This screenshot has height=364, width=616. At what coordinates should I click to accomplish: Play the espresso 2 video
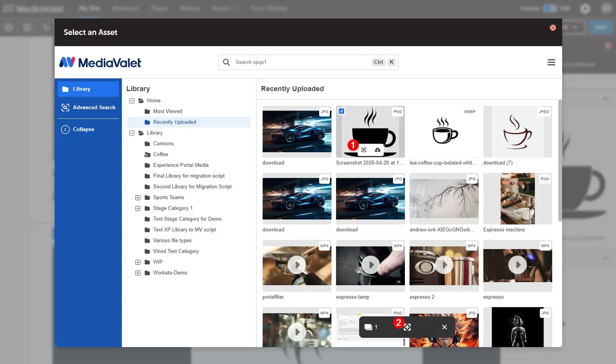point(444,265)
